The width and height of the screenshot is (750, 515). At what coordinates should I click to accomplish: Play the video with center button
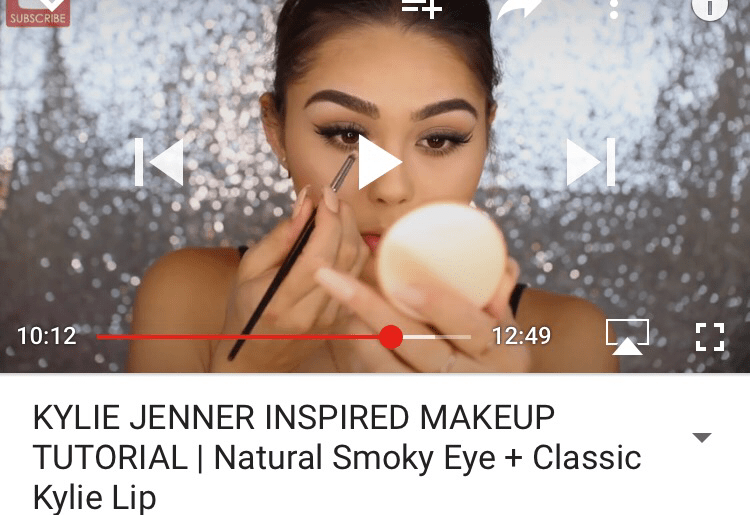(x=379, y=163)
